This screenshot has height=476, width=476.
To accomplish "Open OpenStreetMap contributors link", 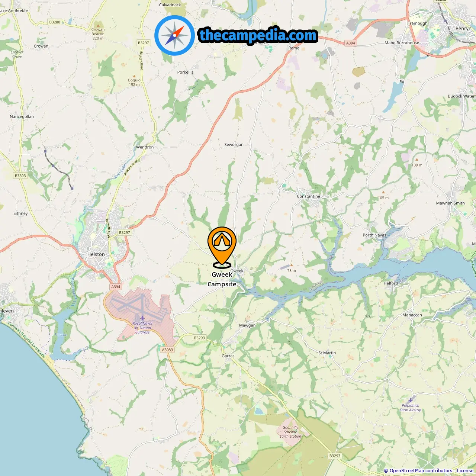I will point(421,471).
